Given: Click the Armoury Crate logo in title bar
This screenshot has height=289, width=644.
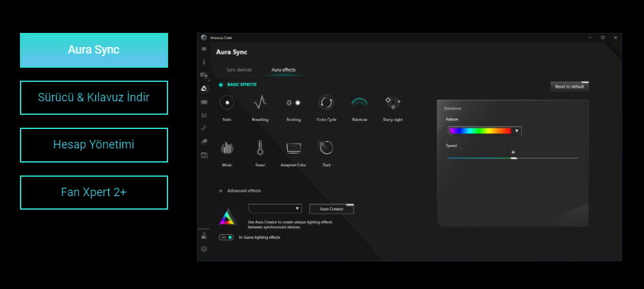Looking at the screenshot, I should (204, 37).
